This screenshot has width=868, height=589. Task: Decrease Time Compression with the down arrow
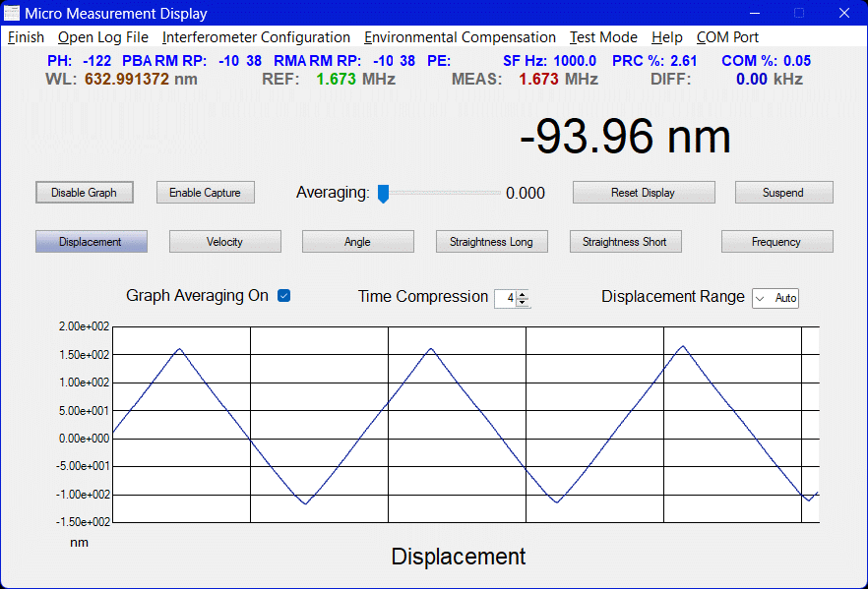[x=523, y=302]
